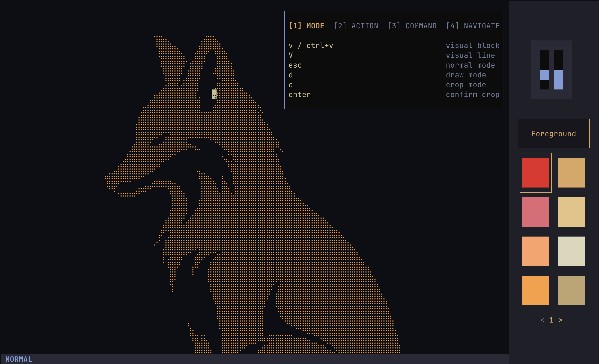Click the left brush preview bar
This screenshot has height=364, width=599.
(544, 70)
